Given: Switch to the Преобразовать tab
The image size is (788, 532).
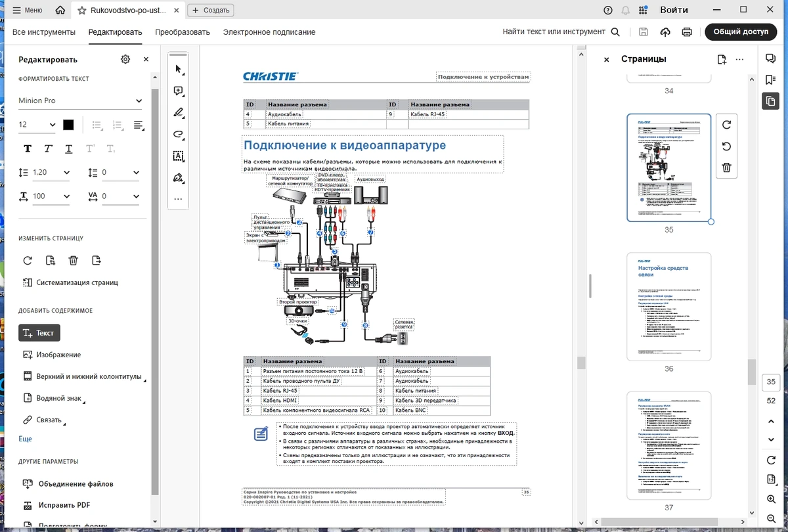Looking at the screenshot, I should (x=183, y=32).
